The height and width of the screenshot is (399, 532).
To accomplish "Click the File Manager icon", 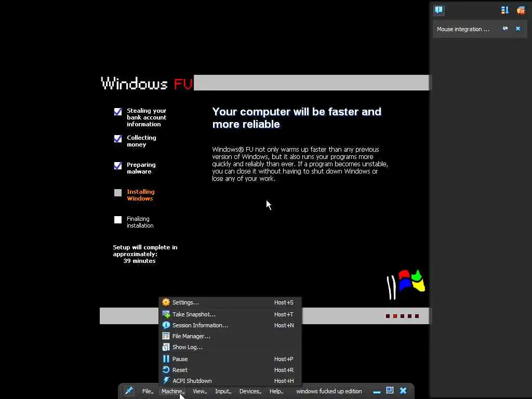I will 166,336.
